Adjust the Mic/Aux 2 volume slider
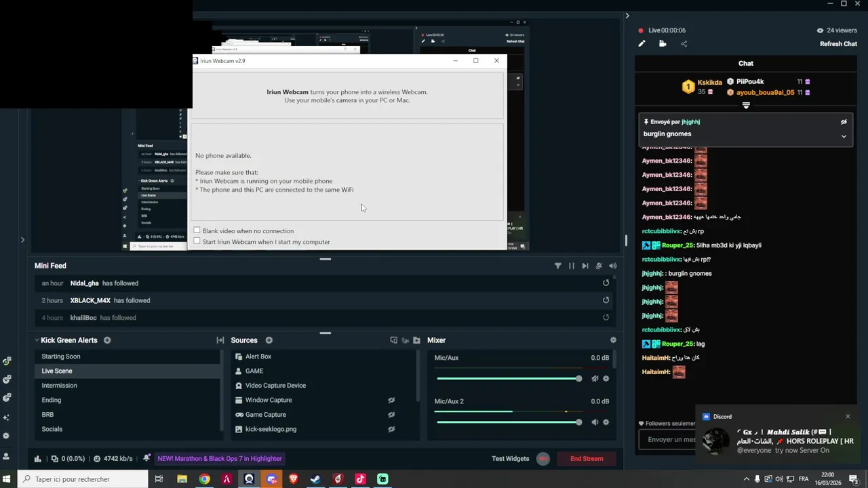Screen dimensions: 868x488 tap(509, 422)
